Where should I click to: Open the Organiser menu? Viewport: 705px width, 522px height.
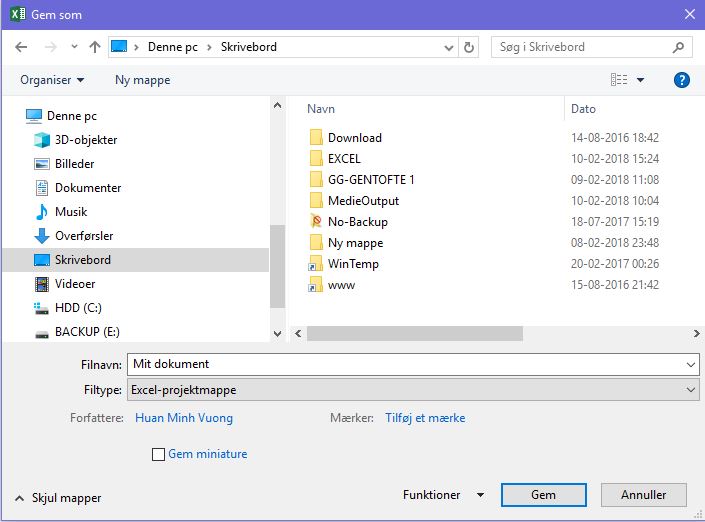click(52, 80)
